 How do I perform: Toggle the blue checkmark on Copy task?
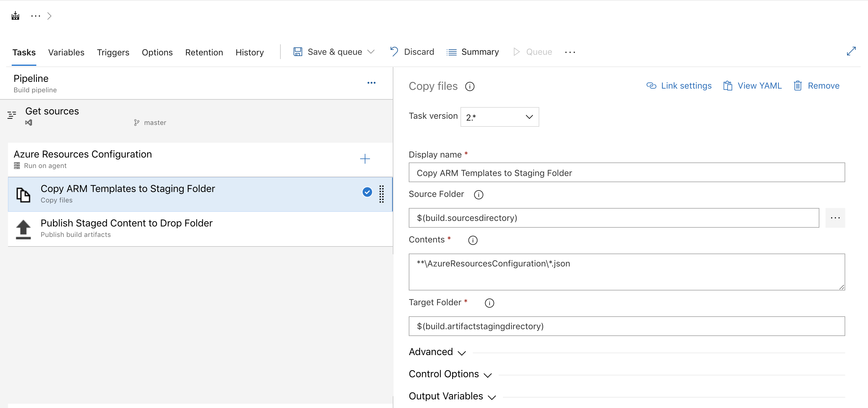coord(367,192)
